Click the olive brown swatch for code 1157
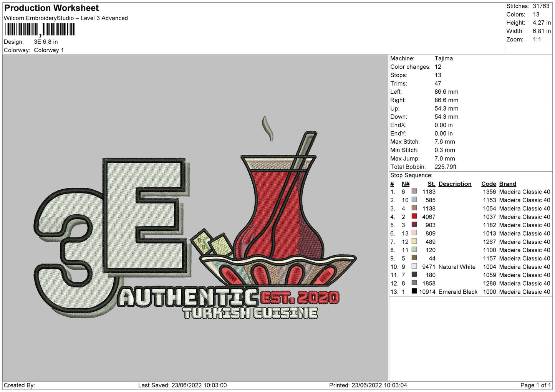The height and width of the screenshot is (392, 555). [414, 258]
